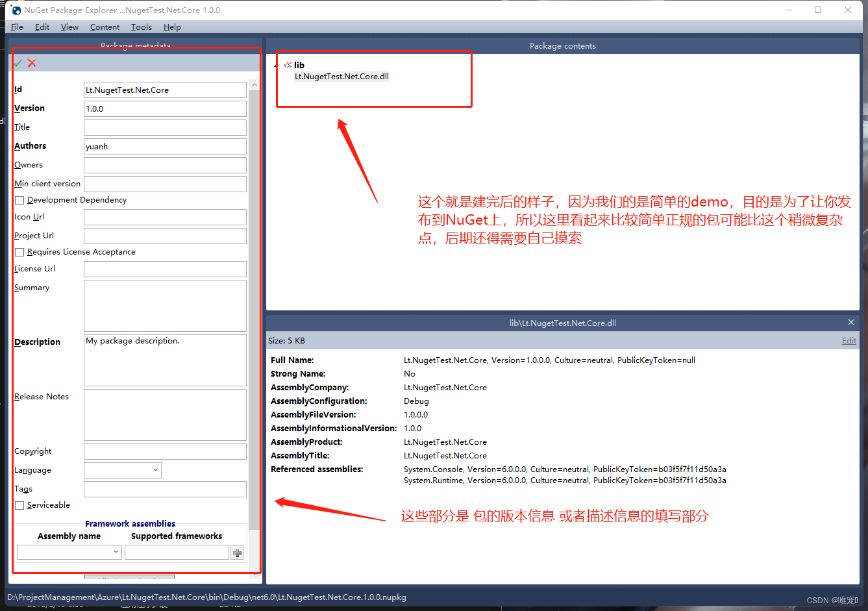This screenshot has width=868, height=611.
Task: Click the metadata panel vertical scrollbar
Action: click(254, 312)
